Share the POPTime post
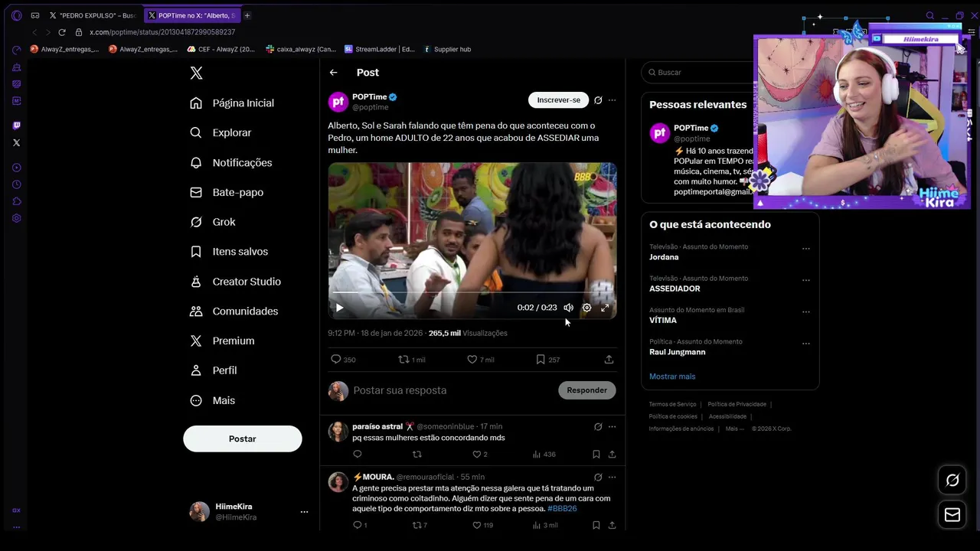 point(609,359)
